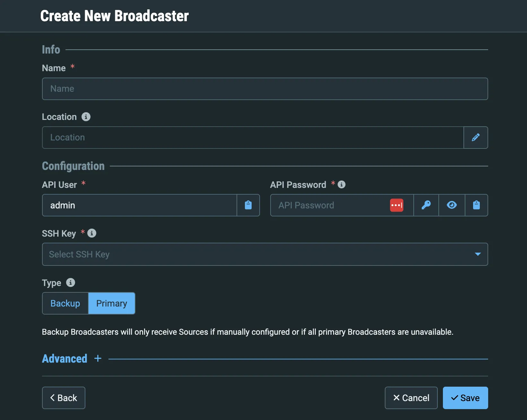Save the new broadcaster
The height and width of the screenshot is (420, 527).
pyautogui.click(x=465, y=398)
